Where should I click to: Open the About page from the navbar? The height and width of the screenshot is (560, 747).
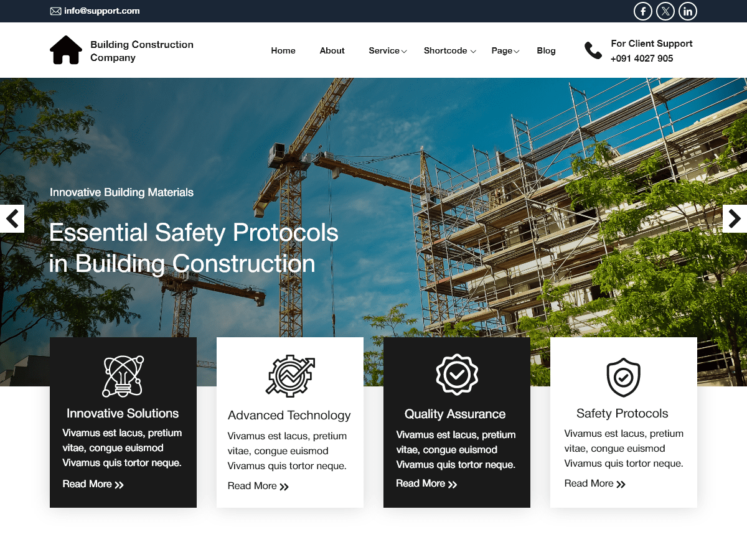click(332, 50)
